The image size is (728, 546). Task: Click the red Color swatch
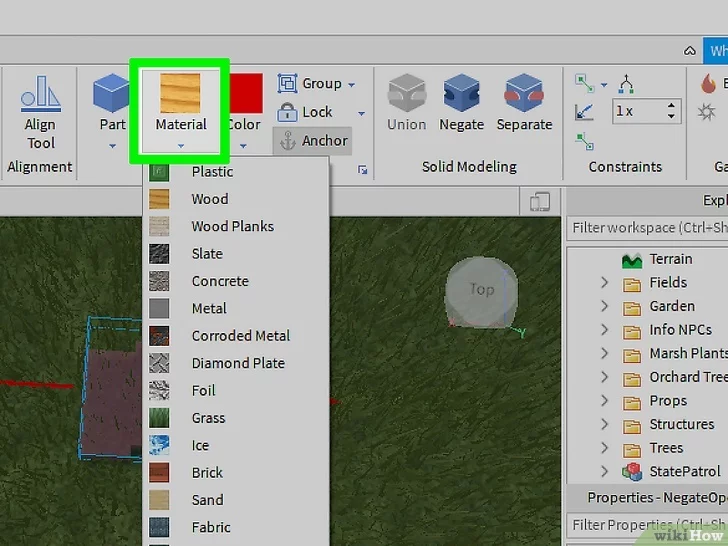[x=247, y=93]
